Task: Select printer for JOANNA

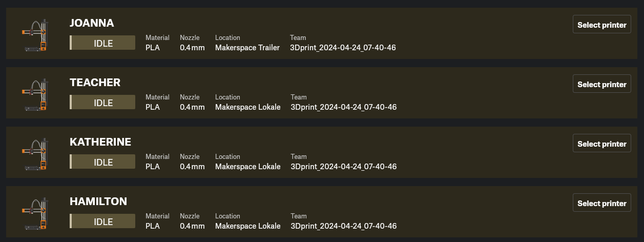Action: click(601, 25)
